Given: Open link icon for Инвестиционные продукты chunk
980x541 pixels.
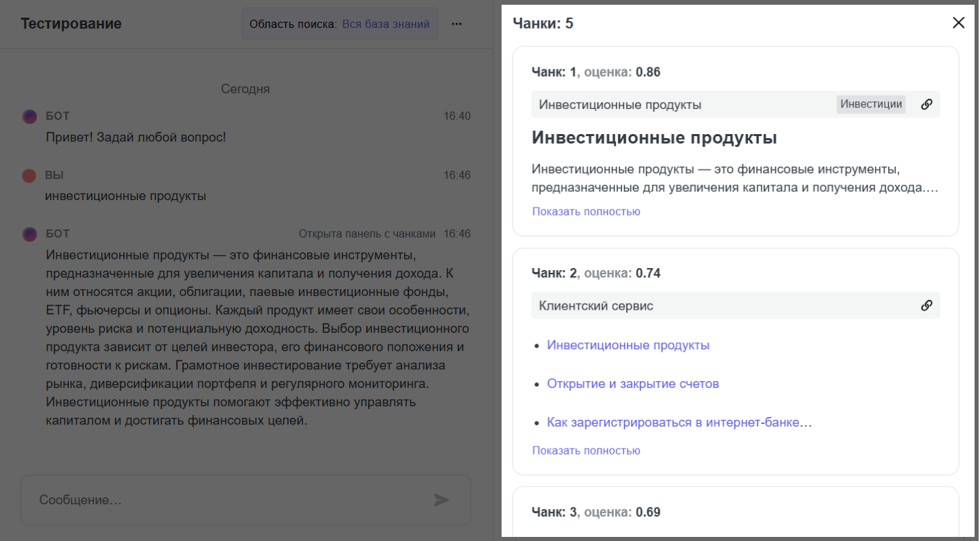Looking at the screenshot, I should tap(926, 105).
